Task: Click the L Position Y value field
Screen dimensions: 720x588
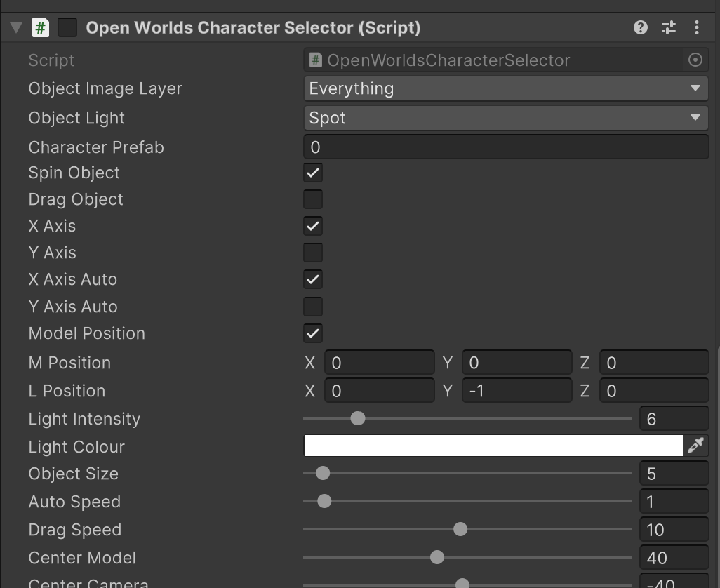Action: [516, 391]
